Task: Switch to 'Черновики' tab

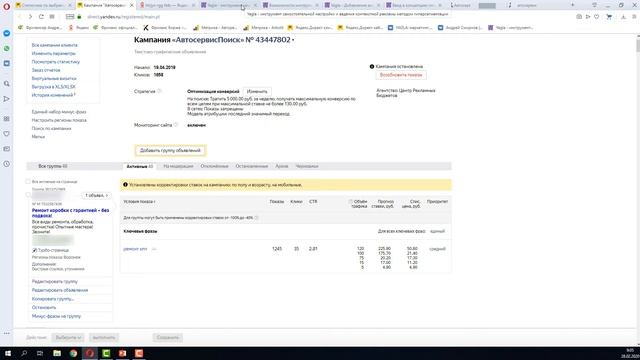Action: tap(307, 166)
